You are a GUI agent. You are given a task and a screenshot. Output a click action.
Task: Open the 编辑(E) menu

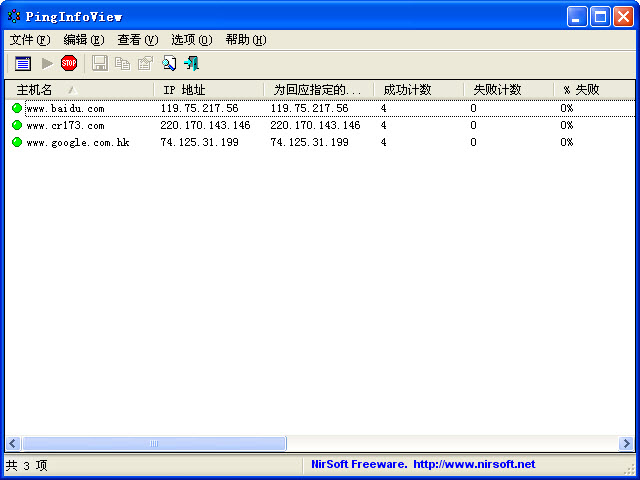[x=84, y=40]
